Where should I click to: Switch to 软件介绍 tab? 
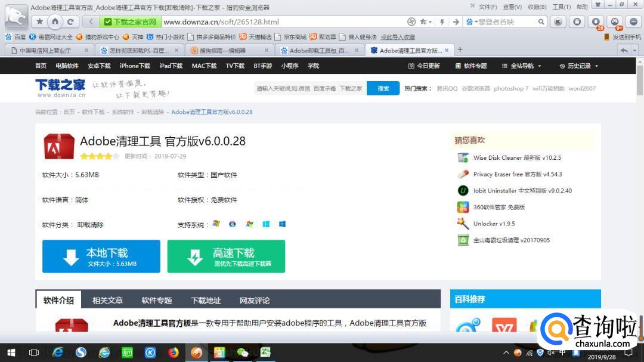[58, 300]
